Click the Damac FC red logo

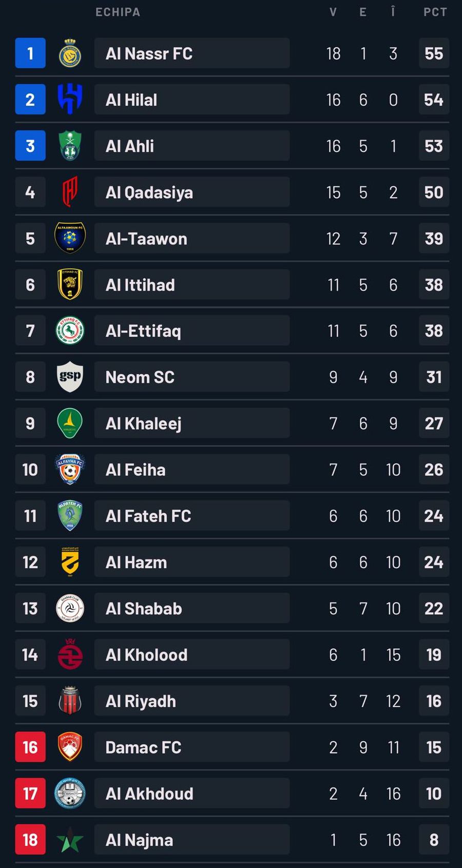click(x=70, y=747)
